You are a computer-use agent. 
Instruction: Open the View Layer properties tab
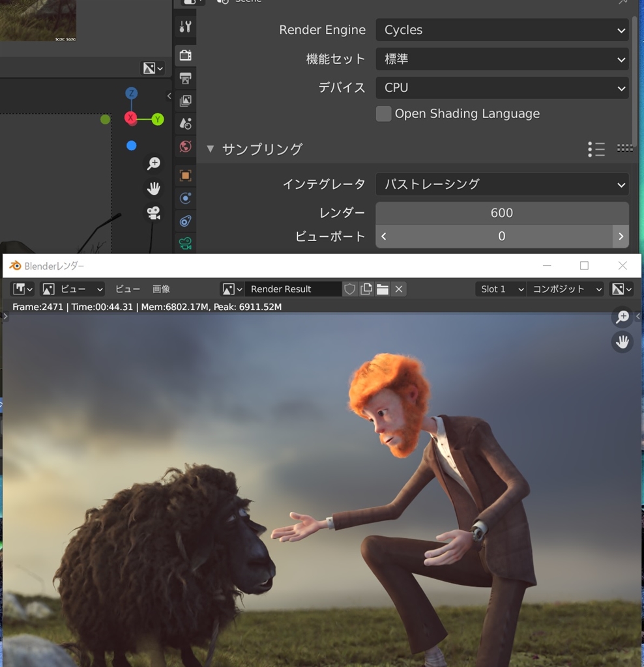[185, 101]
